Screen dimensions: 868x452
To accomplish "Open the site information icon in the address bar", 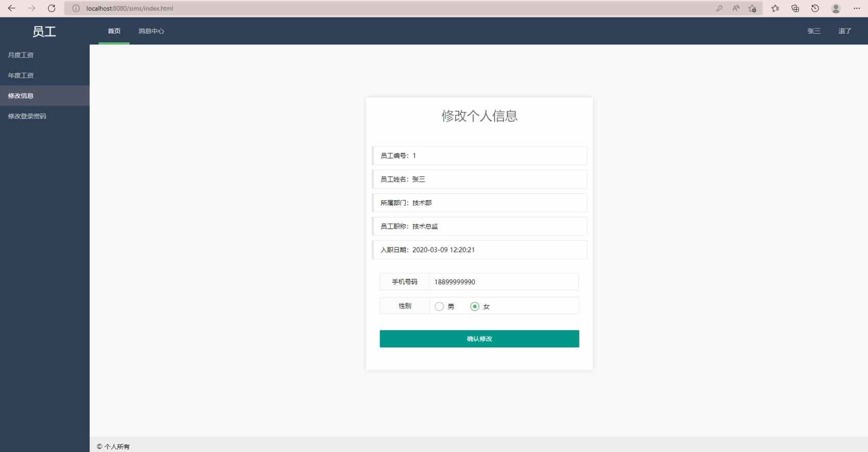I will [x=76, y=8].
